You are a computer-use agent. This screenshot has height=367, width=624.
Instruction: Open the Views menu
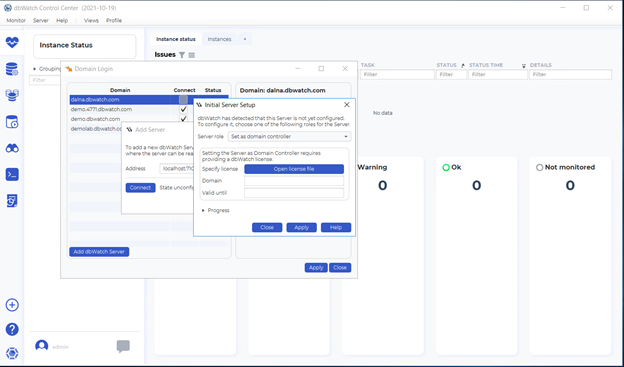click(x=91, y=20)
